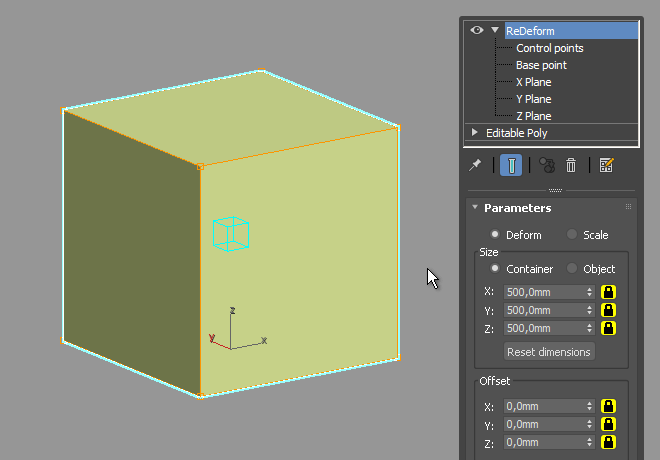Click the Reset dimensions button
The image size is (660, 460).
[x=549, y=352]
